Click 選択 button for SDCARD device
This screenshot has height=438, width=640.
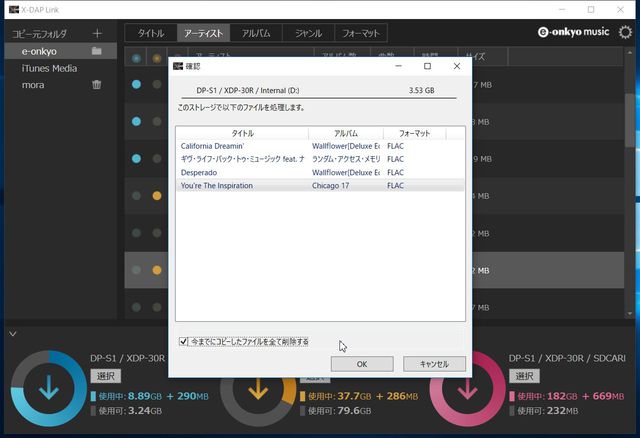[524, 376]
